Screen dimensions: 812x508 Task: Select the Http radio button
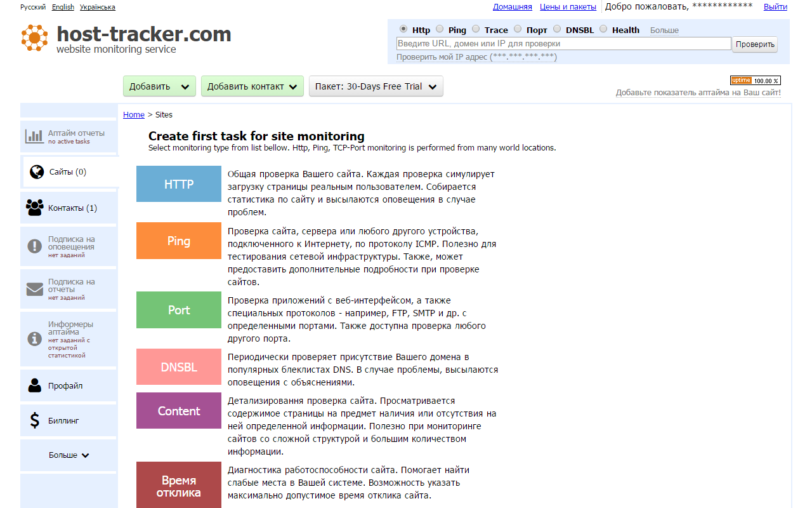403,29
